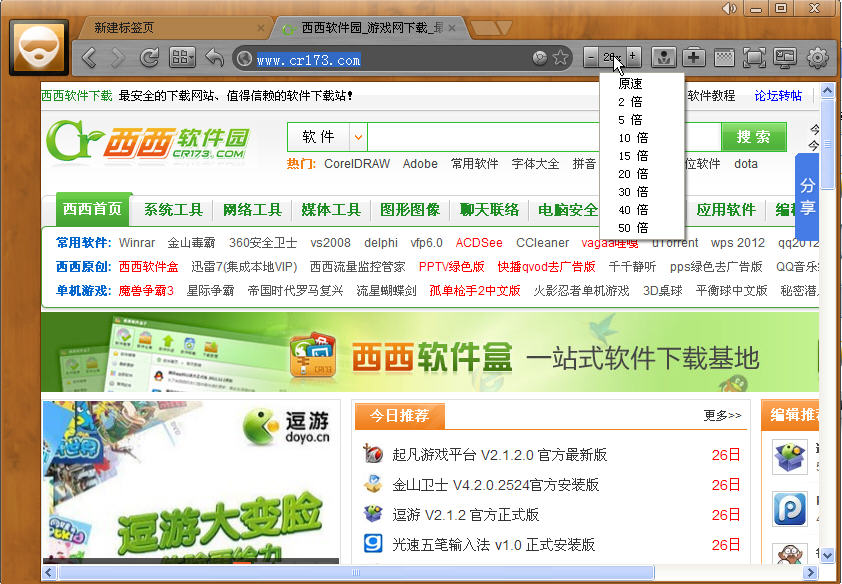Switch to 新建标签页 tab

172,27
